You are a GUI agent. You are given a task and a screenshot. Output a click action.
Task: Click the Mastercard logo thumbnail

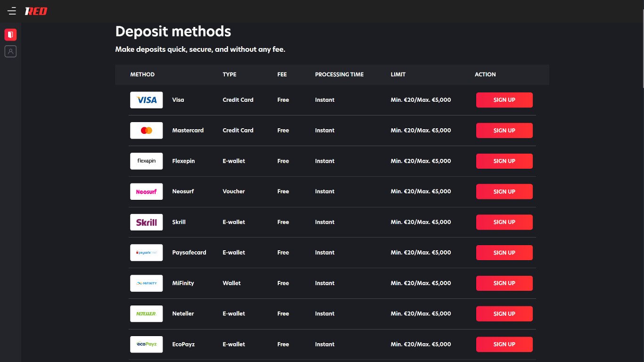point(147,131)
